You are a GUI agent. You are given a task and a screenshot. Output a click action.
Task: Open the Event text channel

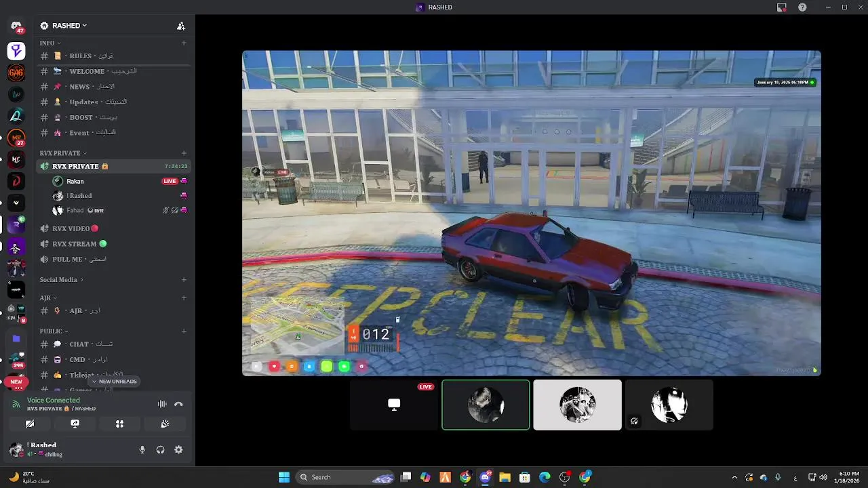coord(114,133)
